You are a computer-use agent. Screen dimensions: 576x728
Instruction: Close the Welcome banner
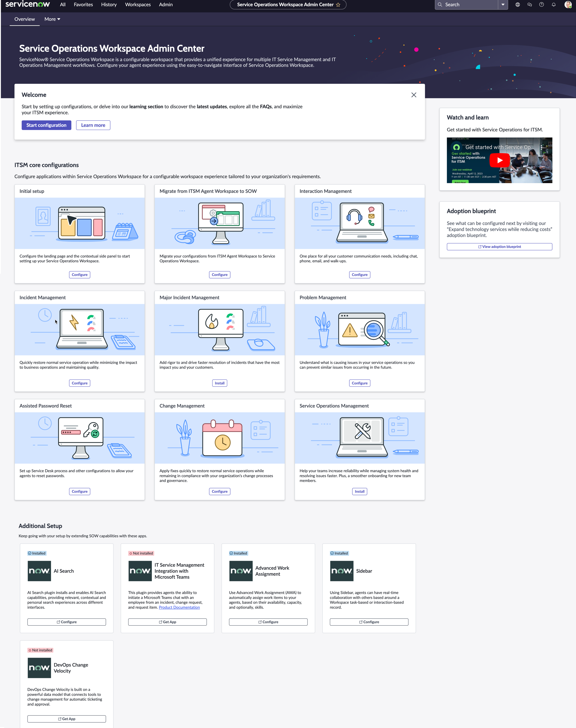(x=414, y=95)
